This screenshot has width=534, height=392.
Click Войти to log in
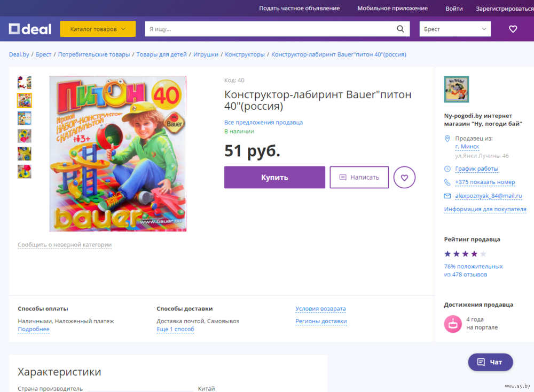click(x=454, y=9)
